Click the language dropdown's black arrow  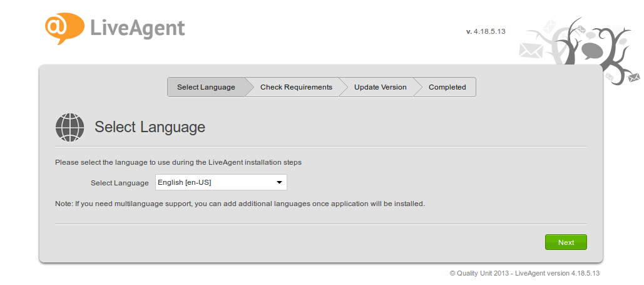pyautogui.click(x=279, y=182)
